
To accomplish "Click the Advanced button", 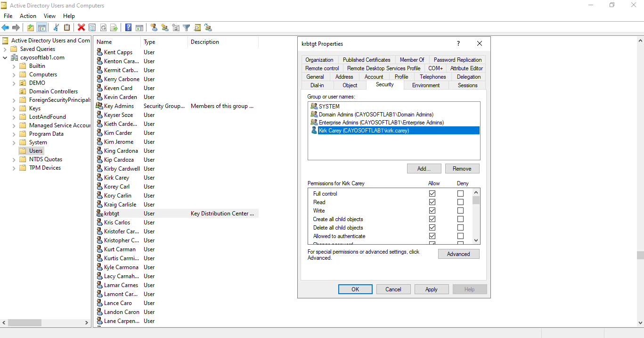I will pyautogui.click(x=458, y=254).
